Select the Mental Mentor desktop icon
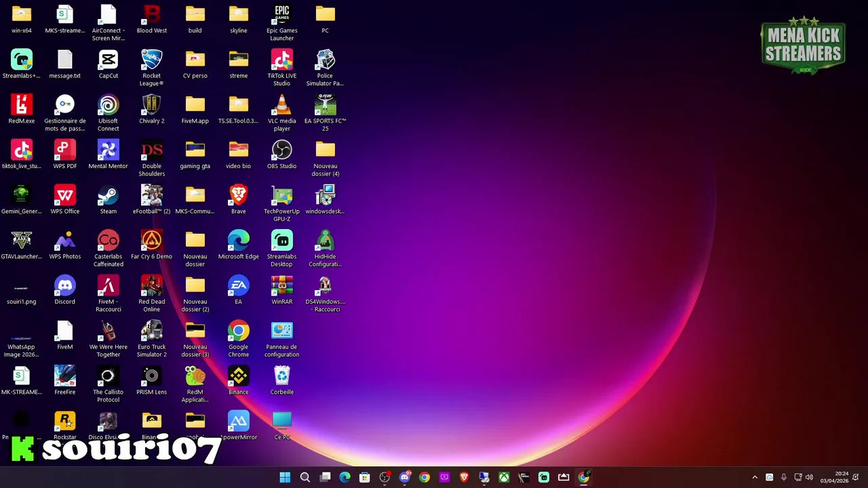 point(108,154)
